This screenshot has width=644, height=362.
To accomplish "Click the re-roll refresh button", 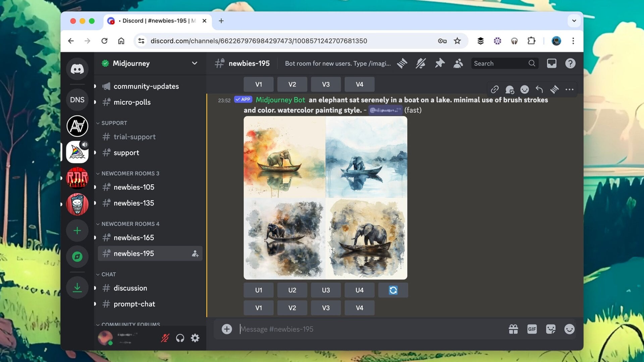I will (393, 290).
